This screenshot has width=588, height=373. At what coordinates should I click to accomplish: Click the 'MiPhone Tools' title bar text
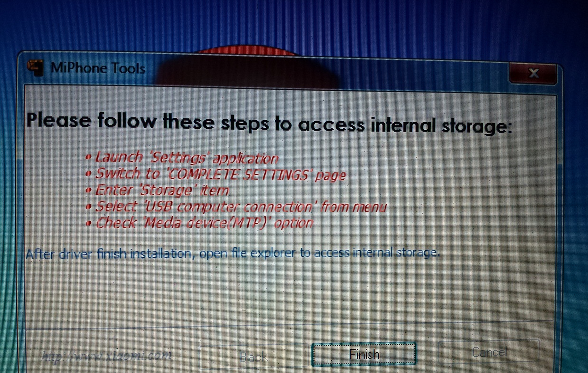point(98,68)
